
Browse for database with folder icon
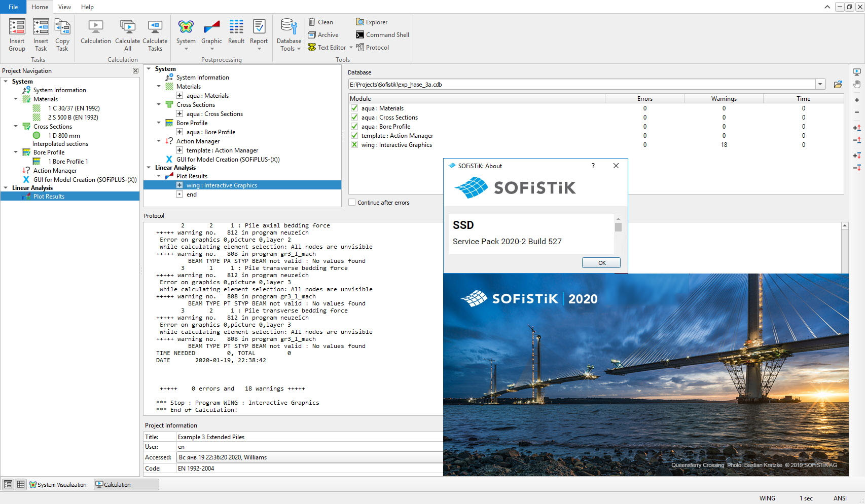[x=838, y=85]
